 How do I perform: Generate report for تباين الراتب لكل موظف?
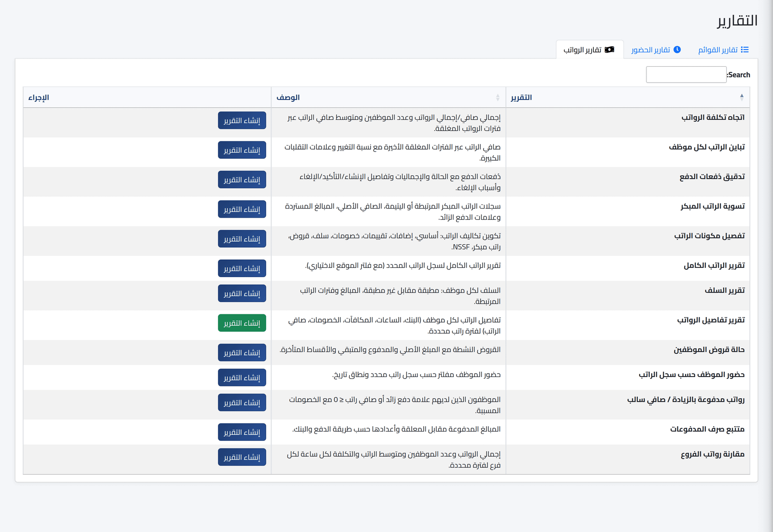click(x=242, y=150)
